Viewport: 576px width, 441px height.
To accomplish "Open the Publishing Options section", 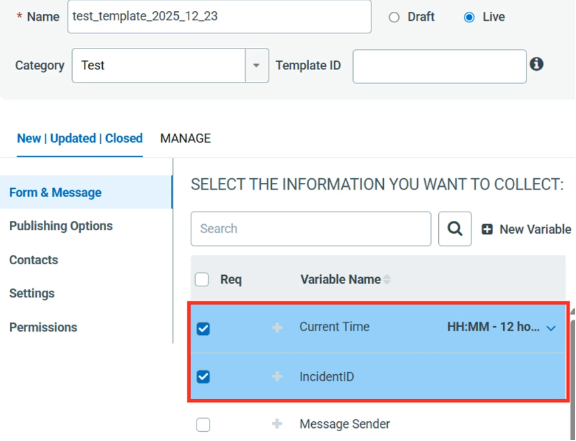I will click(x=61, y=226).
